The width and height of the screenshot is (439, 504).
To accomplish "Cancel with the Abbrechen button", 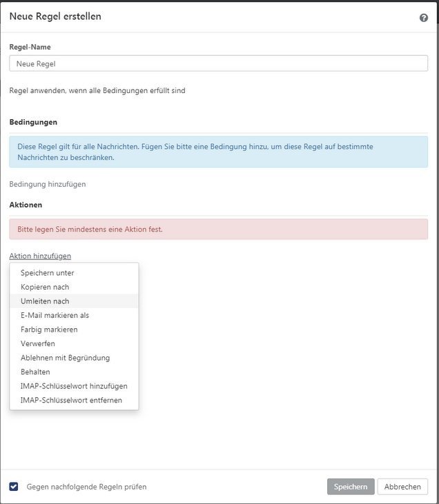I will [402, 487].
